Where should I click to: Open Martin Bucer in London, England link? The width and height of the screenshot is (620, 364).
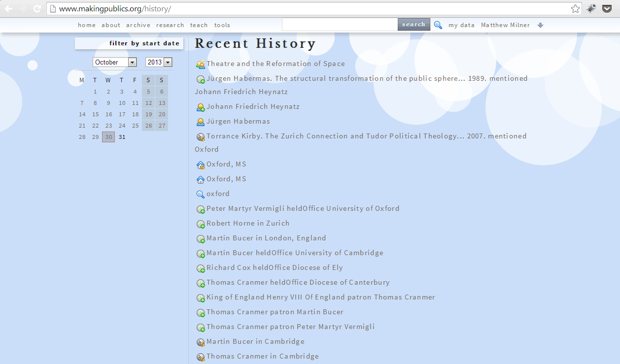pyautogui.click(x=266, y=238)
